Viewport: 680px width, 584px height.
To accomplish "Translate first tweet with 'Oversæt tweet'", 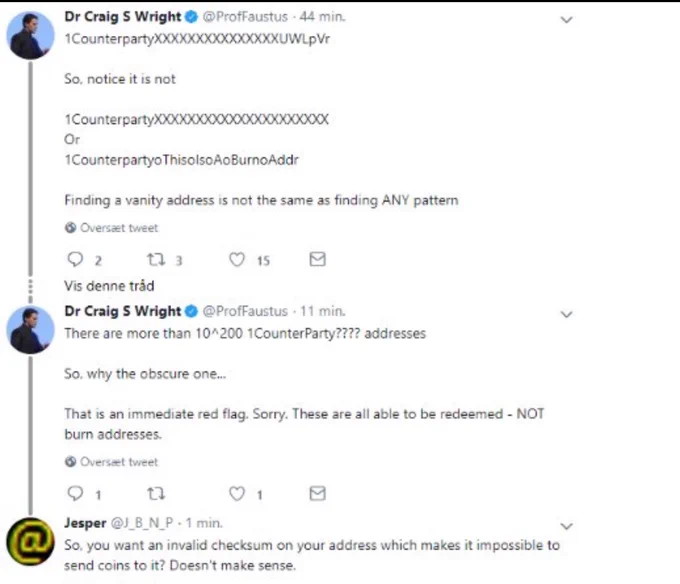I will pos(112,228).
